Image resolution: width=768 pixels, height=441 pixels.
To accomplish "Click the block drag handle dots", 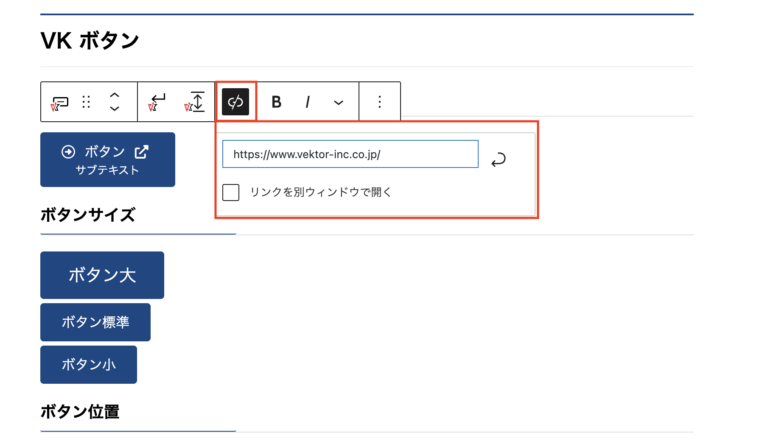I will coord(86,102).
